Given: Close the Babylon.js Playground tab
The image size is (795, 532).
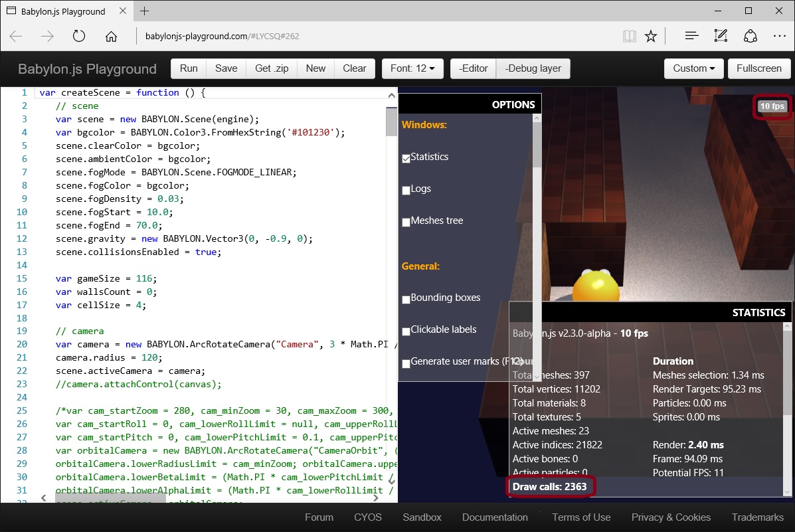Looking at the screenshot, I should click(123, 11).
